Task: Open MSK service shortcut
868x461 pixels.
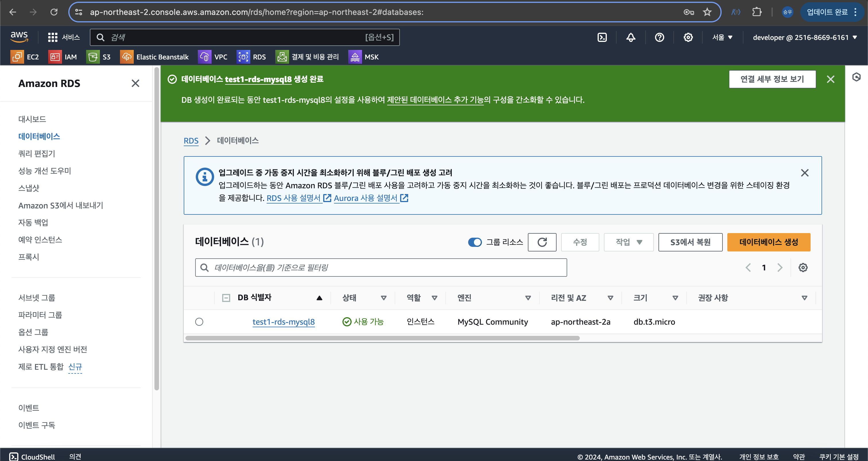Action: tap(364, 57)
